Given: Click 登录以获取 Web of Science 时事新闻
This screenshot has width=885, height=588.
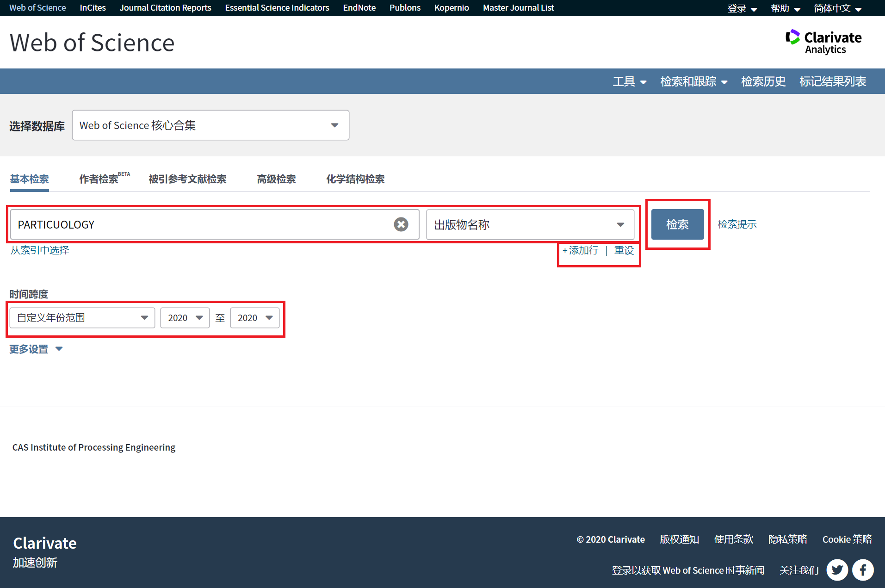Looking at the screenshot, I should pos(688,570).
